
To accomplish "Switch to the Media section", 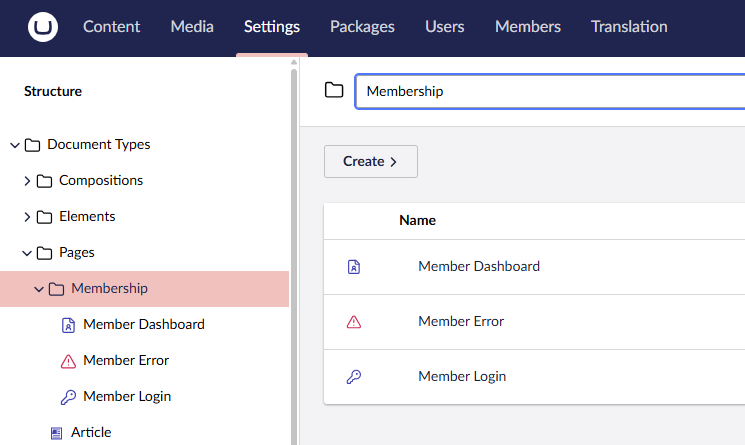I will tap(192, 27).
